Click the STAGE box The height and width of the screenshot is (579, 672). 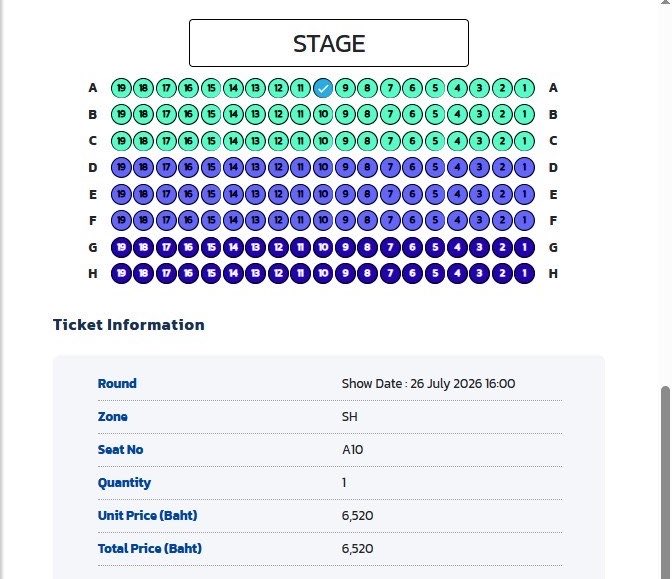(329, 43)
